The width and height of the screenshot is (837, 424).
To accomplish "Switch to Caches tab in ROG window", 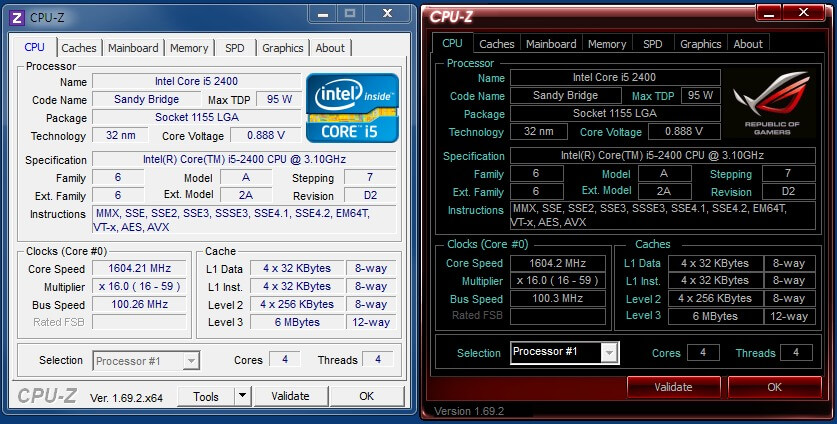I will click(496, 44).
